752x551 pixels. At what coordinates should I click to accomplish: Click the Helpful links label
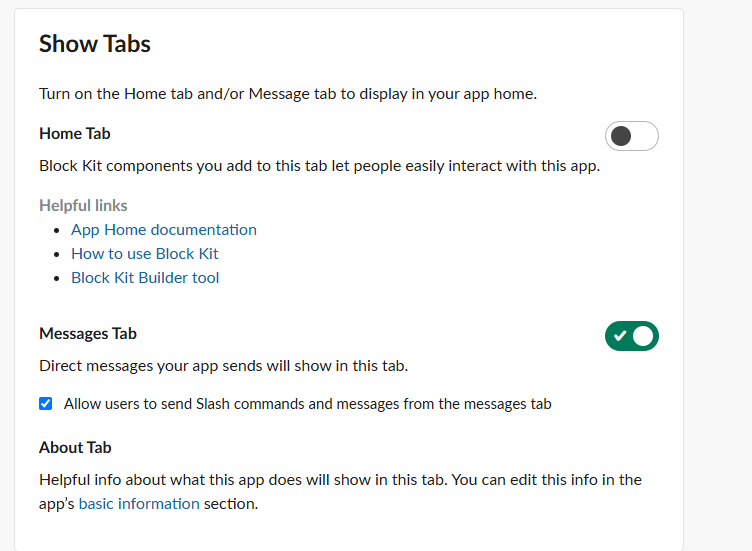(83, 206)
